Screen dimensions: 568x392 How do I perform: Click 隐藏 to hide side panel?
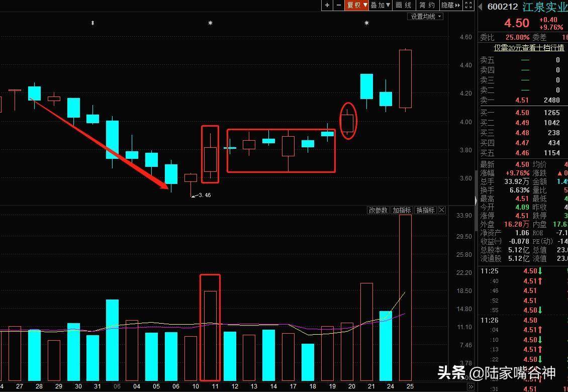click(451, 5)
